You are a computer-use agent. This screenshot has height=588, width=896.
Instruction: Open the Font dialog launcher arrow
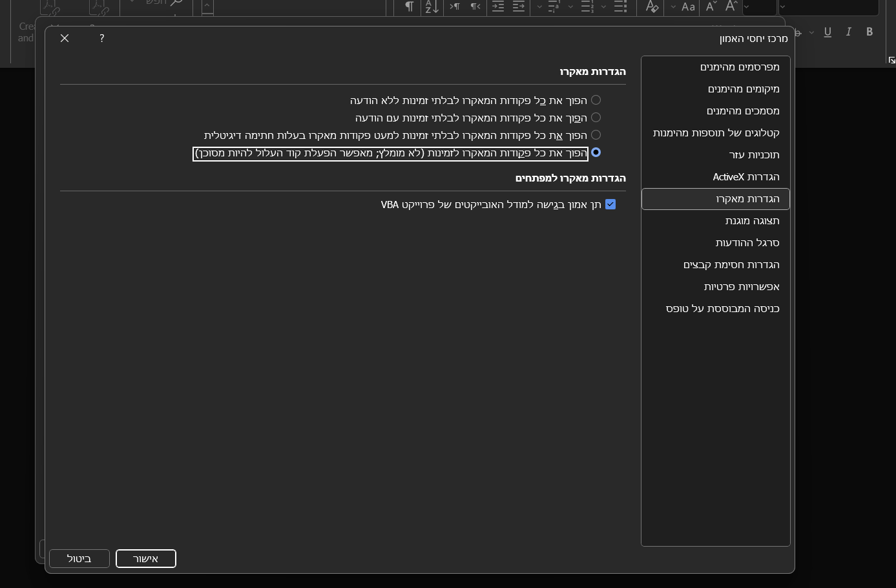891,60
